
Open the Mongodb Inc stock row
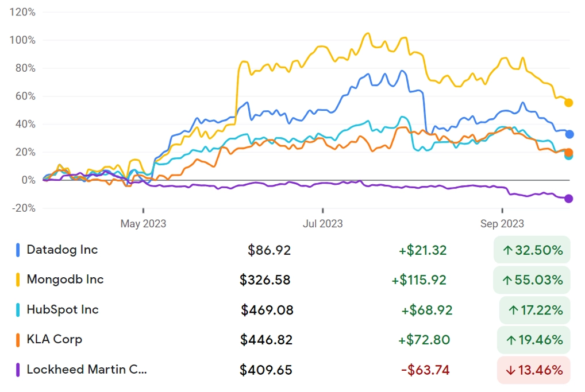(x=292, y=280)
